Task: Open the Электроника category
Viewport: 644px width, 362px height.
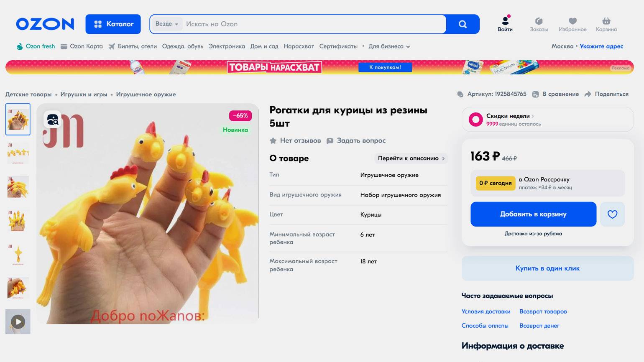Action: [x=227, y=46]
